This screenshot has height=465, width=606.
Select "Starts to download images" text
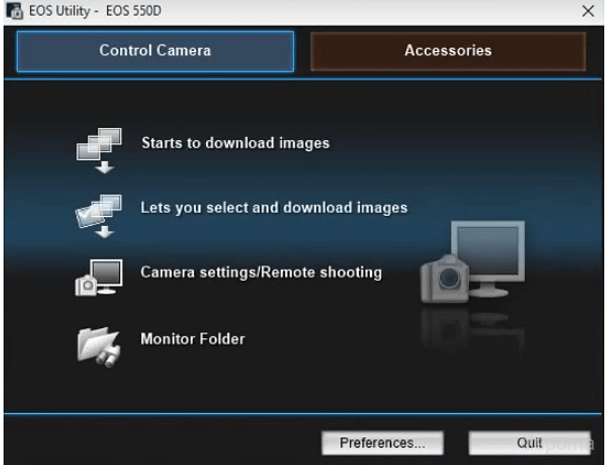[x=235, y=143]
